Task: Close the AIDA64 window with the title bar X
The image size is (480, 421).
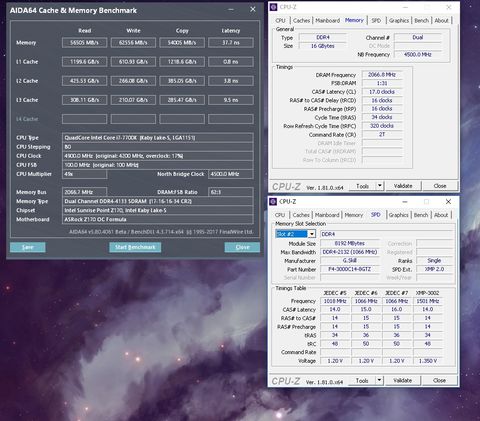Action: (x=253, y=9)
